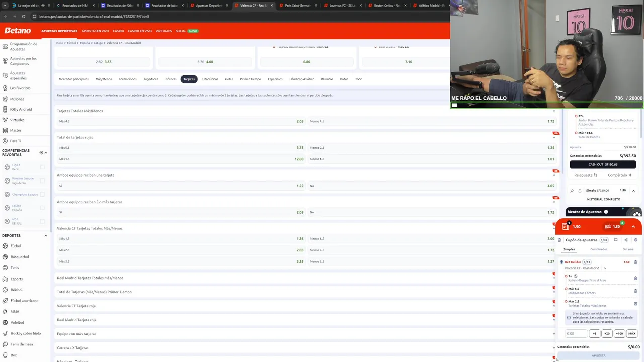Remove Más 6.5 Córners selection
644x362 pixels.
pyautogui.click(x=635, y=291)
